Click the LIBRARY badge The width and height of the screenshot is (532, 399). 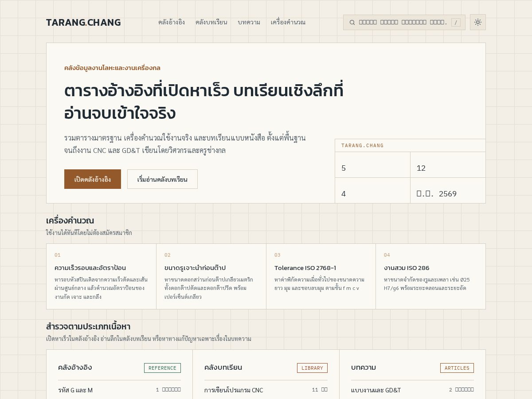click(312, 368)
